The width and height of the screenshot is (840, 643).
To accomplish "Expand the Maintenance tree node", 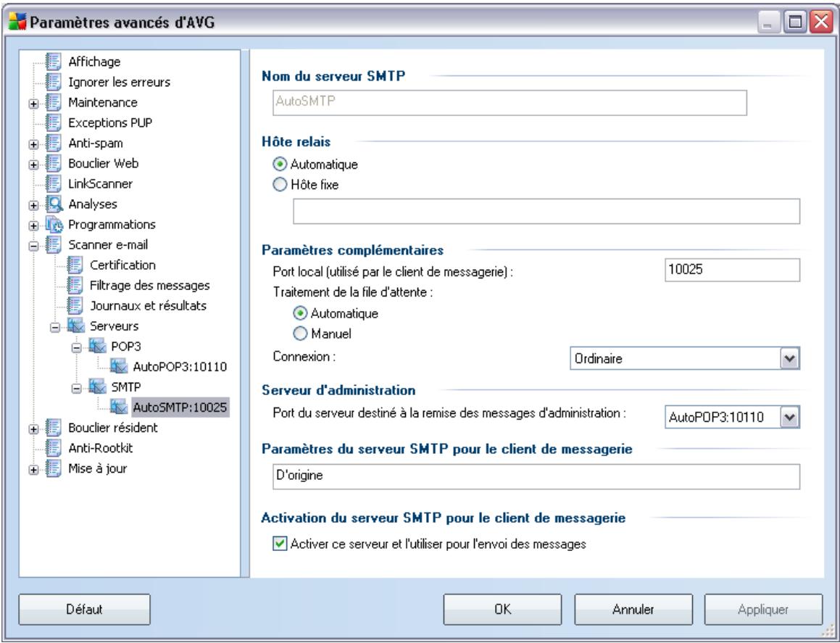I will (x=34, y=104).
